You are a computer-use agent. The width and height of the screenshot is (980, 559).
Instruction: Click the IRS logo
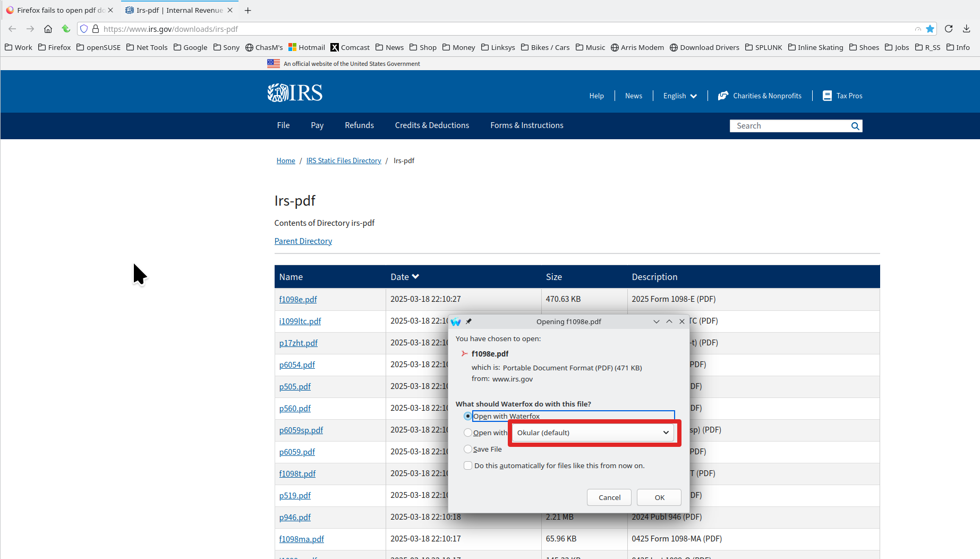295,93
